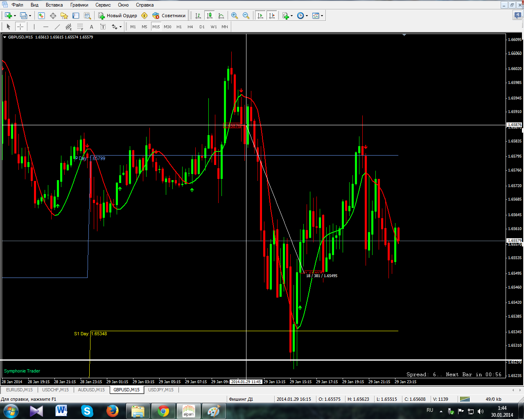Expand the GBPUSD,M15 chart title triangle
Screen dimensions: 524x420
coord(5,37)
